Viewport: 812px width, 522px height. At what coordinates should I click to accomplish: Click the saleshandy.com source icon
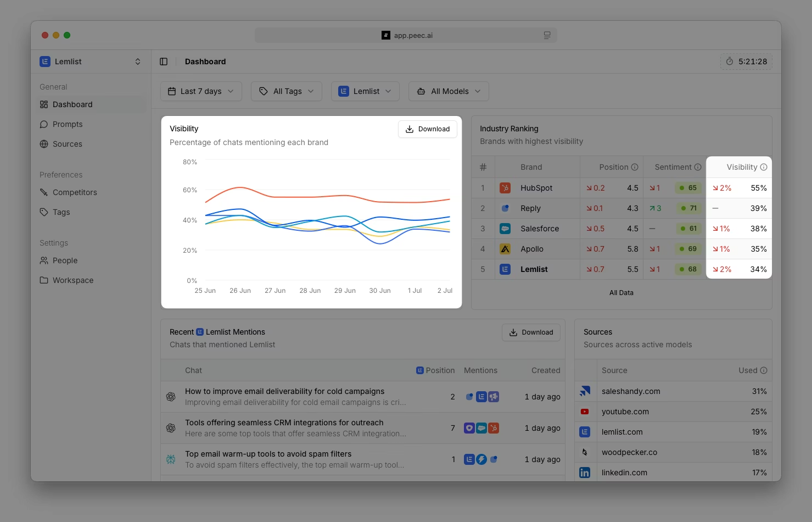[x=585, y=391]
